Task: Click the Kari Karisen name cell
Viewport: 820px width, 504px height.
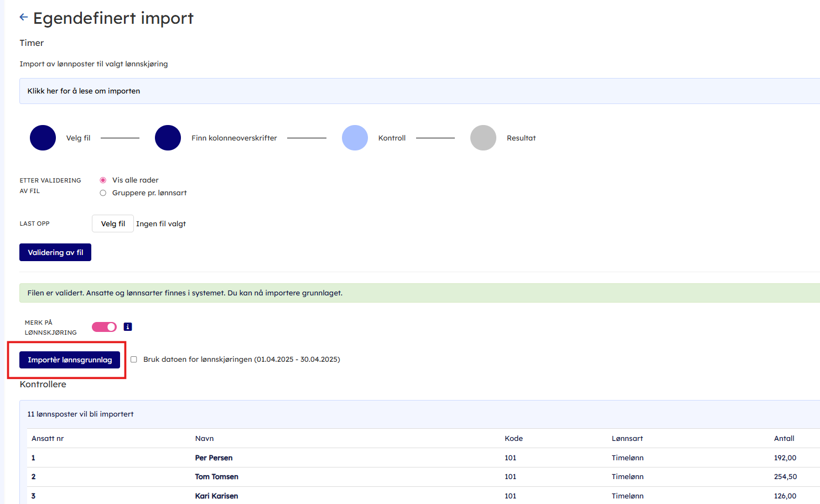Action: [216, 496]
